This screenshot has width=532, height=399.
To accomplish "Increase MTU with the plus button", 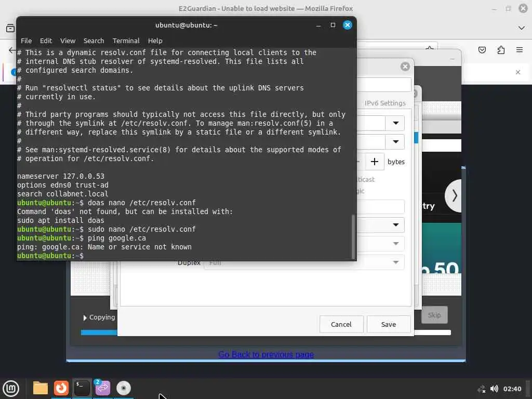I will click(x=375, y=162).
